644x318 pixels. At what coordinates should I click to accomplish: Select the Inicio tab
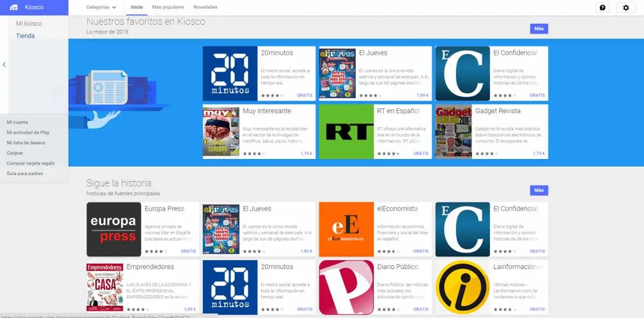(137, 7)
